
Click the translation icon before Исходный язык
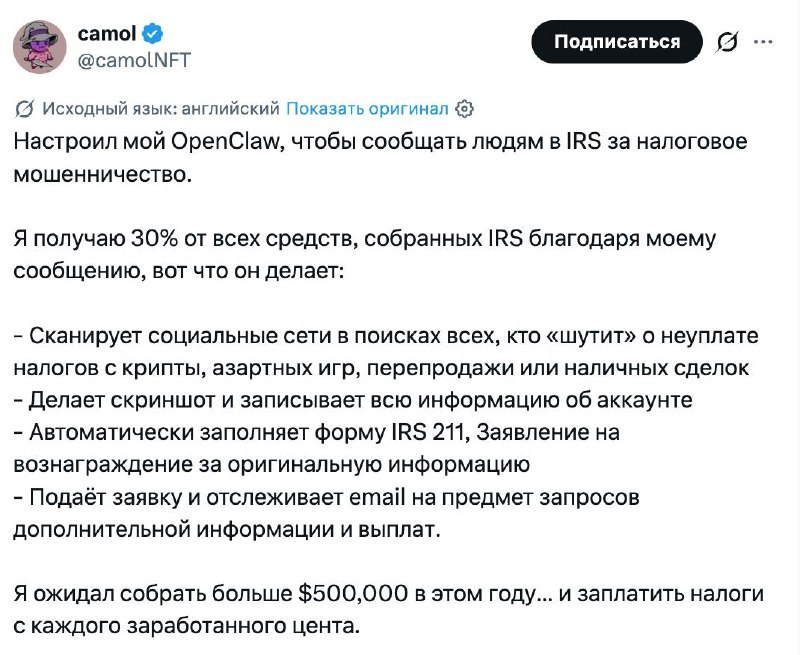point(25,108)
